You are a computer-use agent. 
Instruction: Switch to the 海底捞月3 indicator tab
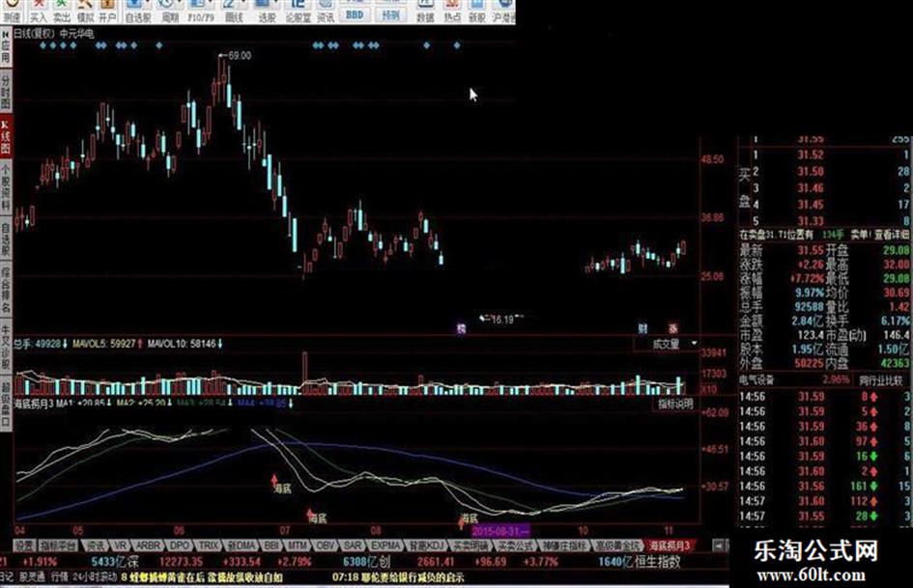[x=670, y=546]
